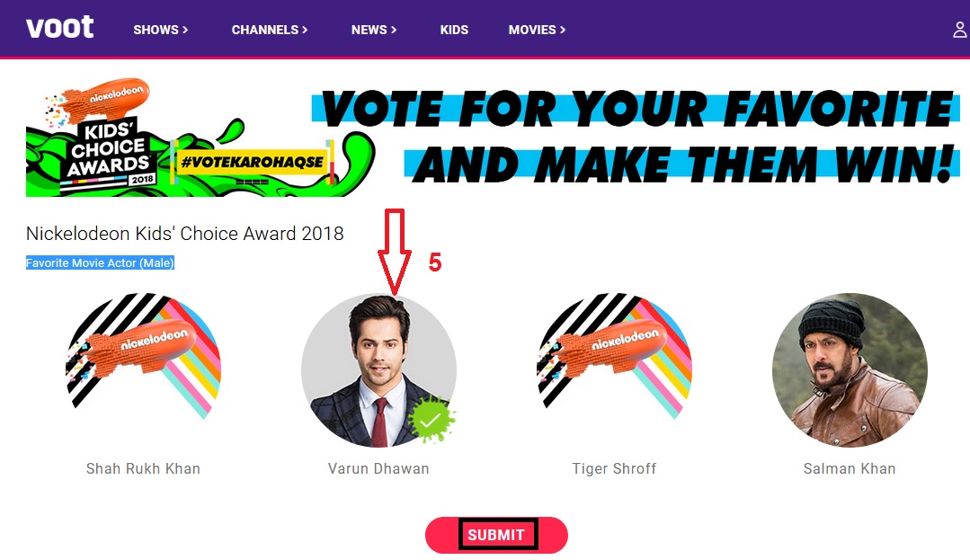970x560 pixels.
Task: Click the green checkmark splat badge
Action: tap(430, 420)
